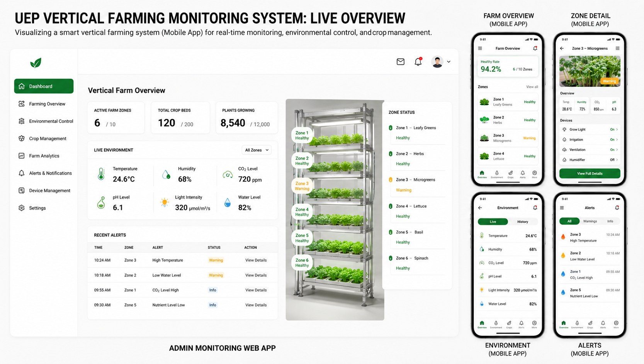The height and width of the screenshot is (364, 644).
Task: Select Live tab in Environment mobile app
Action: pos(493,222)
